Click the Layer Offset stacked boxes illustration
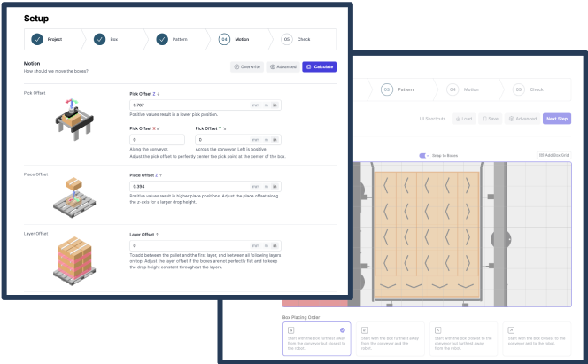The image size is (588, 364). (x=74, y=261)
